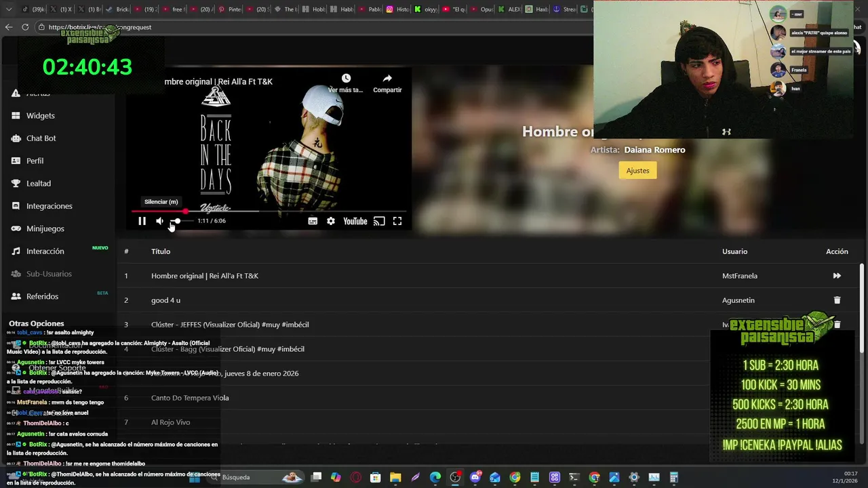The width and height of the screenshot is (868, 488).
Task: Select the Al Rojo Vivo song row
Action: (488, 422)
